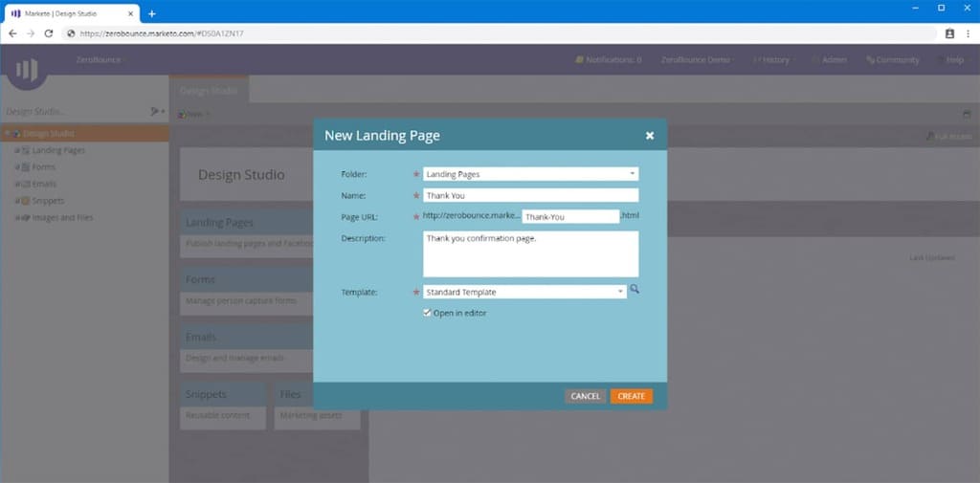Screen dimensions: 980x483
Task: Open the ZeroBounce menu in header
Action: coord(99,60)
